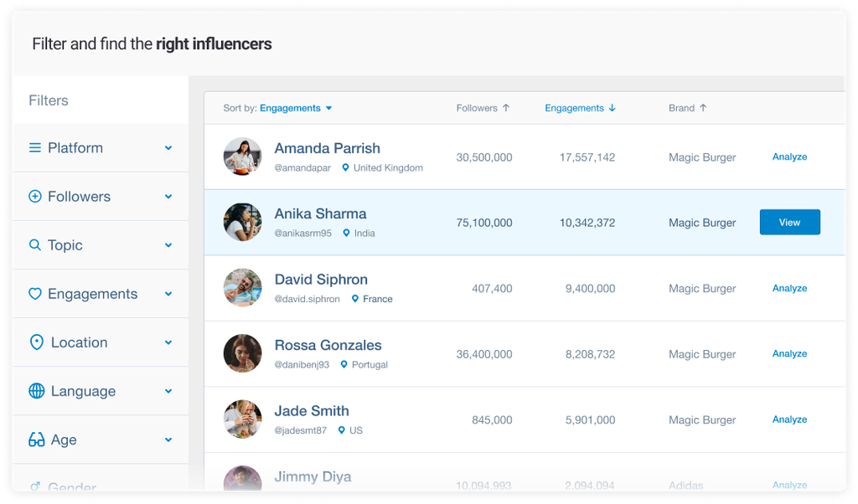Click the location pin beside United Kingdom
Image resolution: width=858 pixels, height=504 pixels.
pyautogui.click(x=345, y=167)
